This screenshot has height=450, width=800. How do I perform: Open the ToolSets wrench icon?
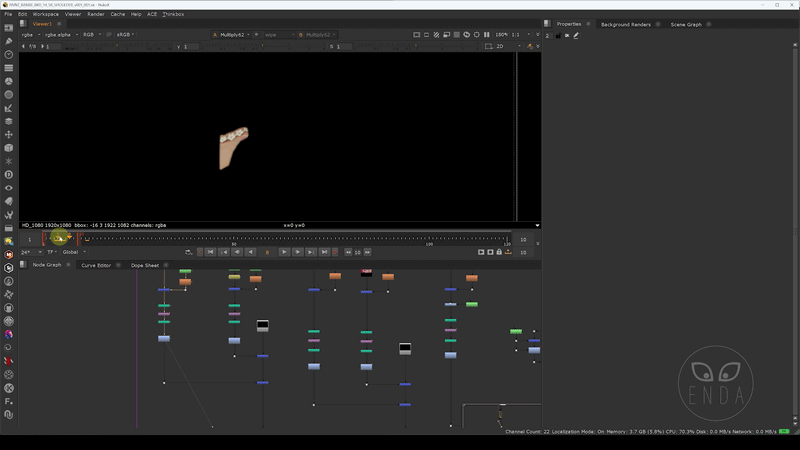coord(9,215)
